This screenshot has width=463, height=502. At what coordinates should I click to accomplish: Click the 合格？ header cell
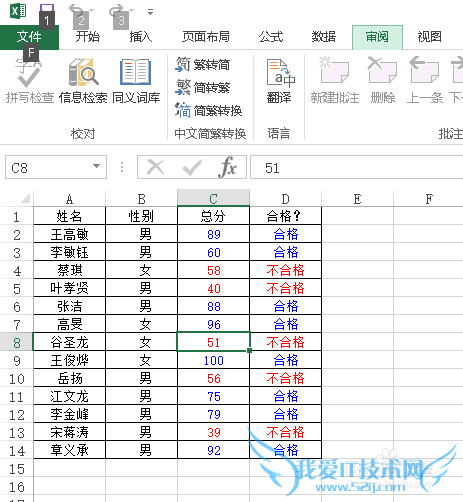[285, 216]
